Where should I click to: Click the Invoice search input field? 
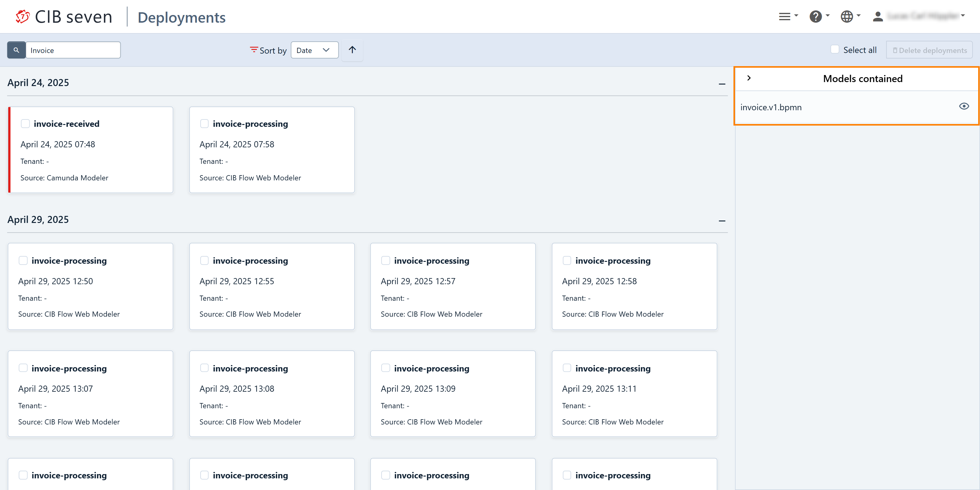73,50
